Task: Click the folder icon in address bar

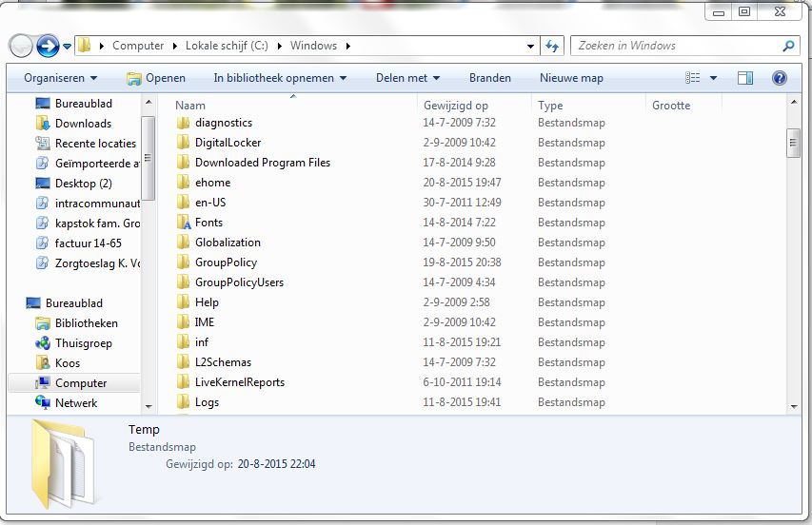Action: (x=85, y=46)
